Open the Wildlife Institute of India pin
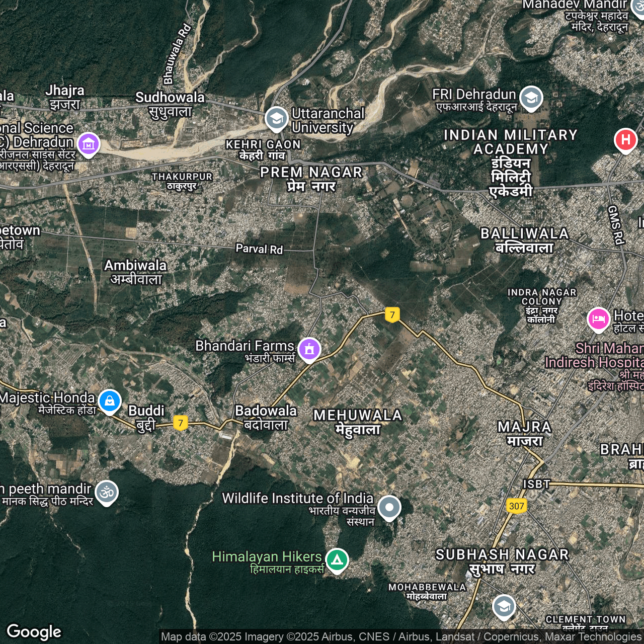This screenshot has width=644, height=644. pos(389,507)
